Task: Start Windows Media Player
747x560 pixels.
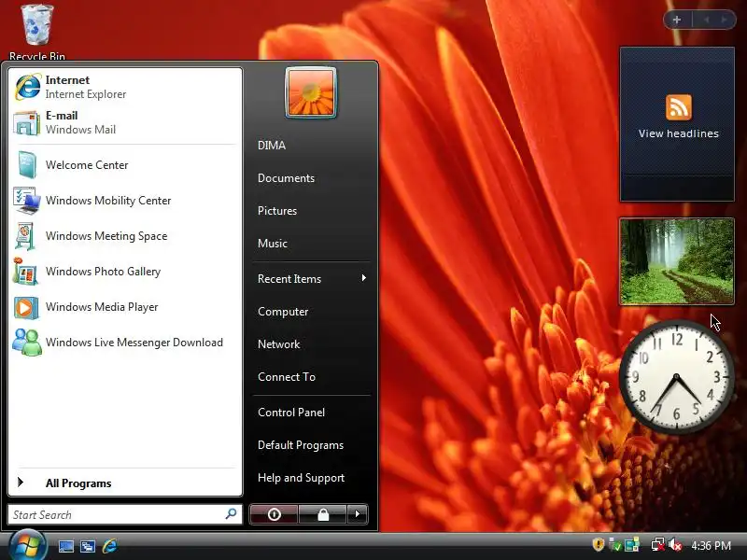Action: (125, 307)
